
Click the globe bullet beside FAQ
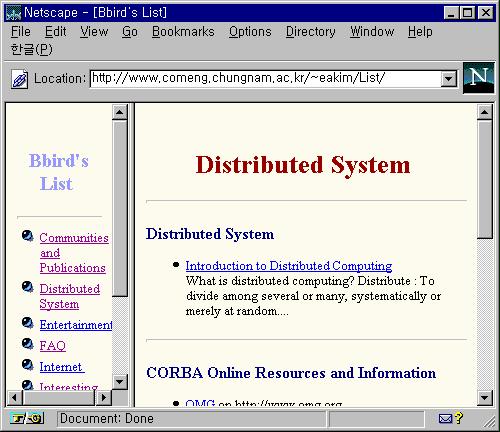(28, 344)
